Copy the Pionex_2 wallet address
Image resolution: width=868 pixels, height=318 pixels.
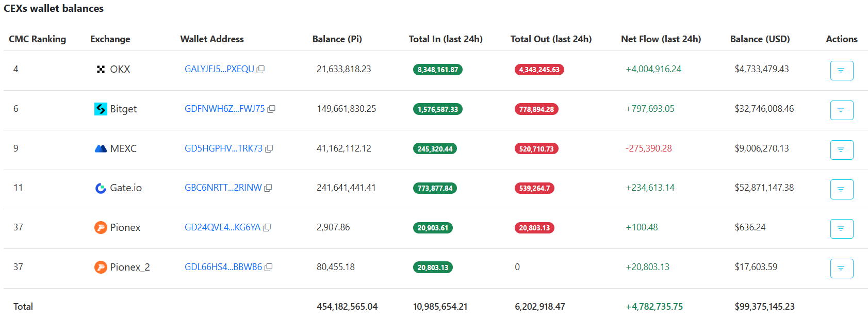pos(268,267)
